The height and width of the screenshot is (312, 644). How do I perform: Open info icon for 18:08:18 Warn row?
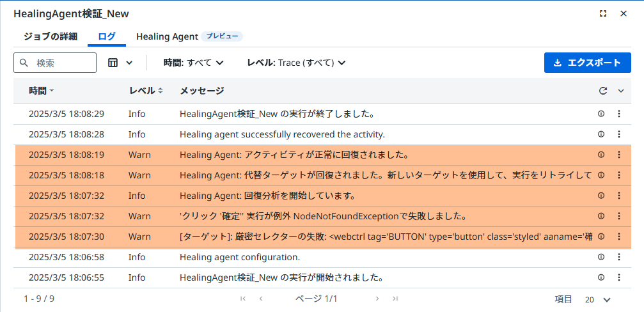point(601,175)
